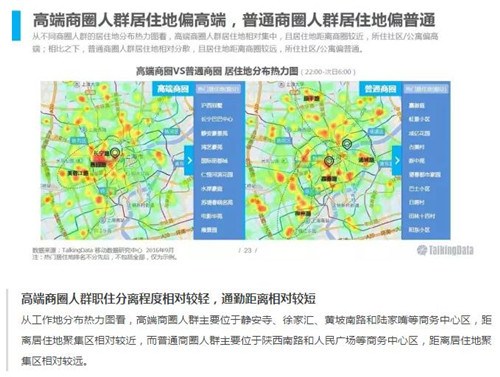The height and width of the screenshot is (377, 500).
Task: Collapse the 普通商圈 list with chevron arrow
Action: click(397, 161)
